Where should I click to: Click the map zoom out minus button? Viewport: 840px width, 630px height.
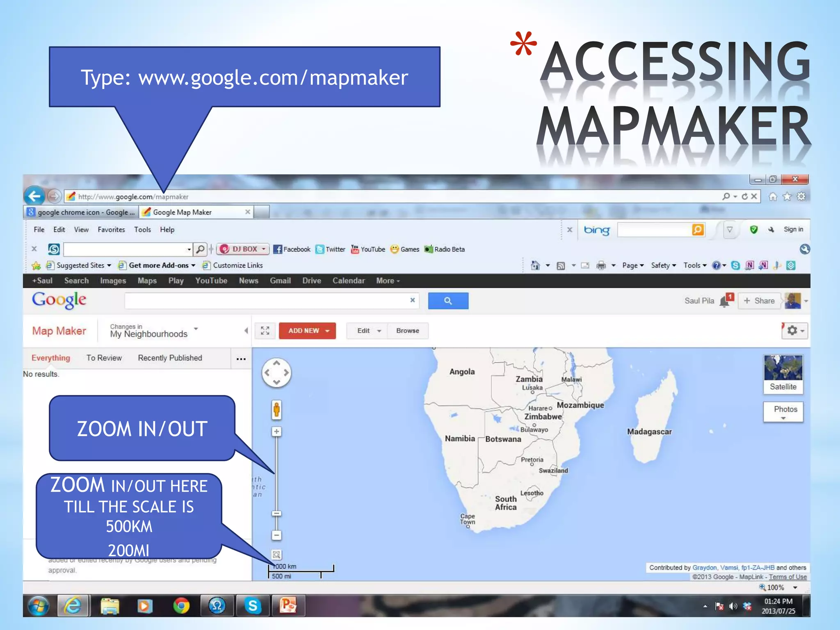(277, 535)
